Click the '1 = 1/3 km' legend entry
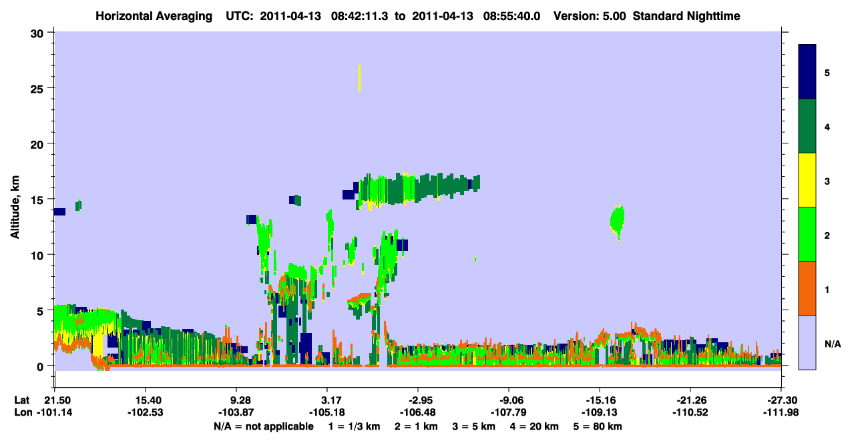This screenshot has height=445, width=868. click(355, 426)
